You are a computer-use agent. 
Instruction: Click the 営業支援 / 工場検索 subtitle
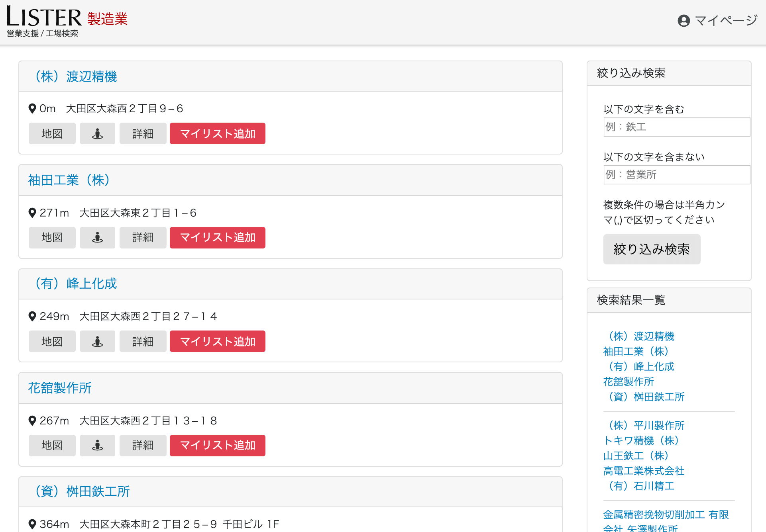click(x=42, y=33)
